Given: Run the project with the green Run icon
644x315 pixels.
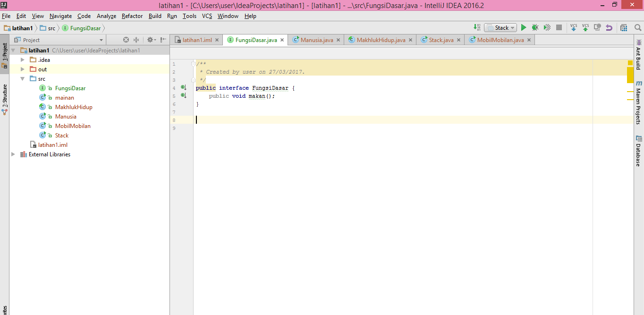Looking at the screenshot, I should pyautogui.click(x=523, y=27).
